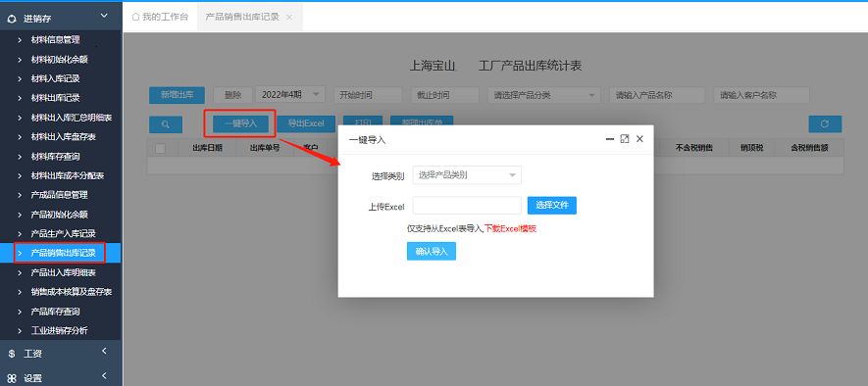Viewport: 868px width, 386px height.
Task: Click the 导出Excel button
Action: point(306,123)
